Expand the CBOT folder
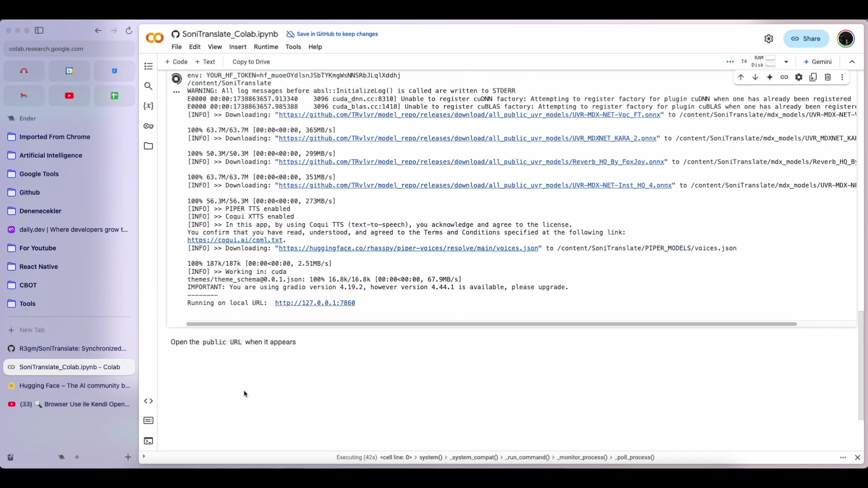Screen dimensions: 868x488 [69, 285]
